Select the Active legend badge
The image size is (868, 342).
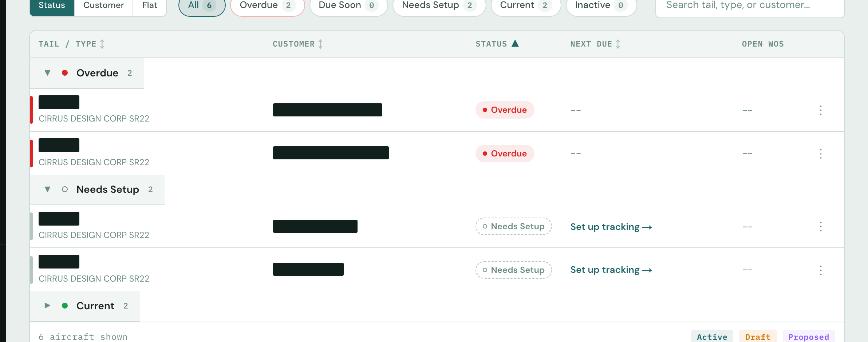(712, 337)
